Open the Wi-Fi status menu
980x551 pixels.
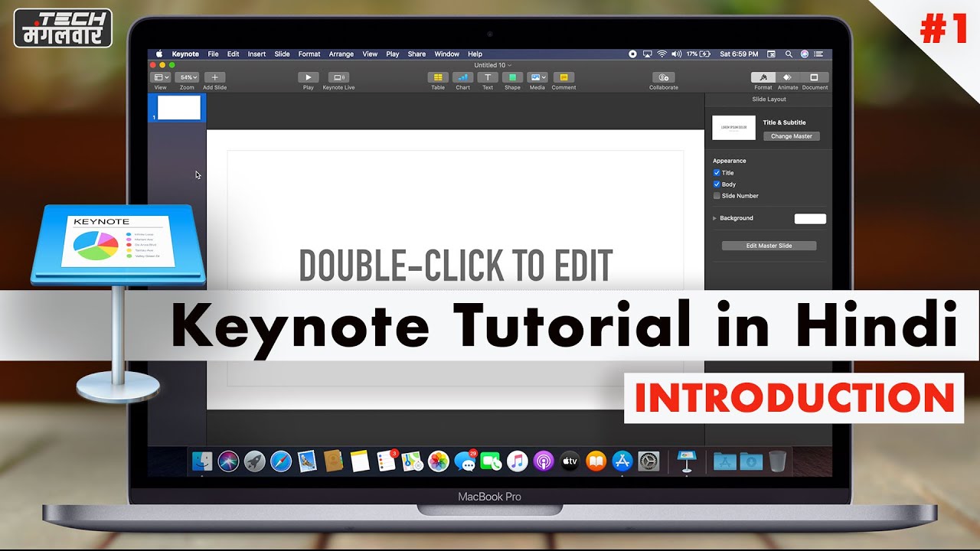pos(661,54)
